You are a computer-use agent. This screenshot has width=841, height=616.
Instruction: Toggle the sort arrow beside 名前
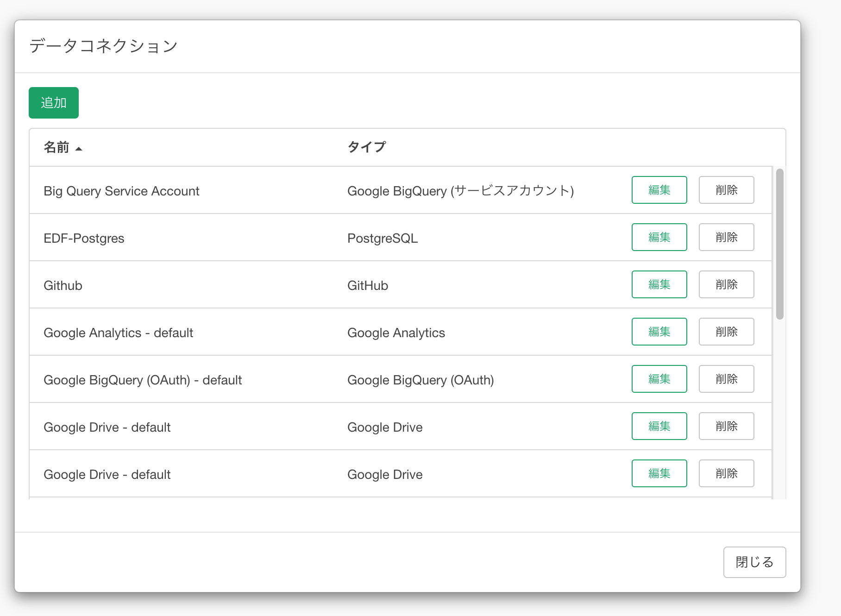(79, 149)
